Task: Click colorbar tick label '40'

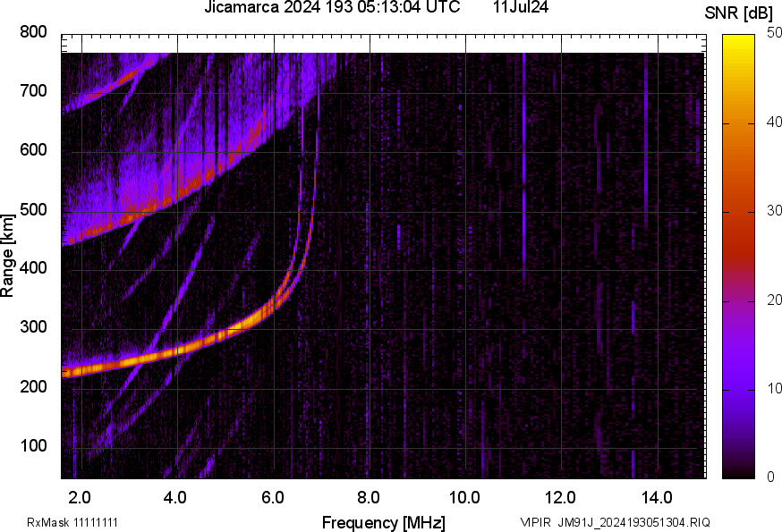Action: point(774,122)
